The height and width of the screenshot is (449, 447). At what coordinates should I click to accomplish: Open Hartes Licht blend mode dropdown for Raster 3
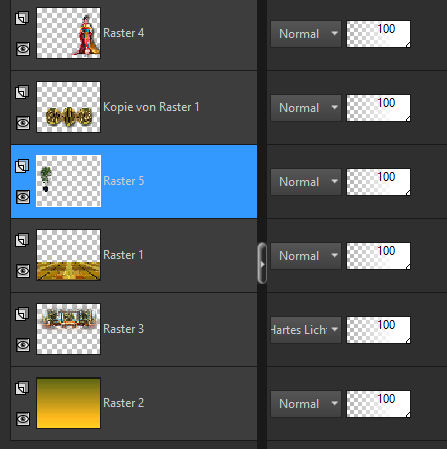click(x=306, y=330)
